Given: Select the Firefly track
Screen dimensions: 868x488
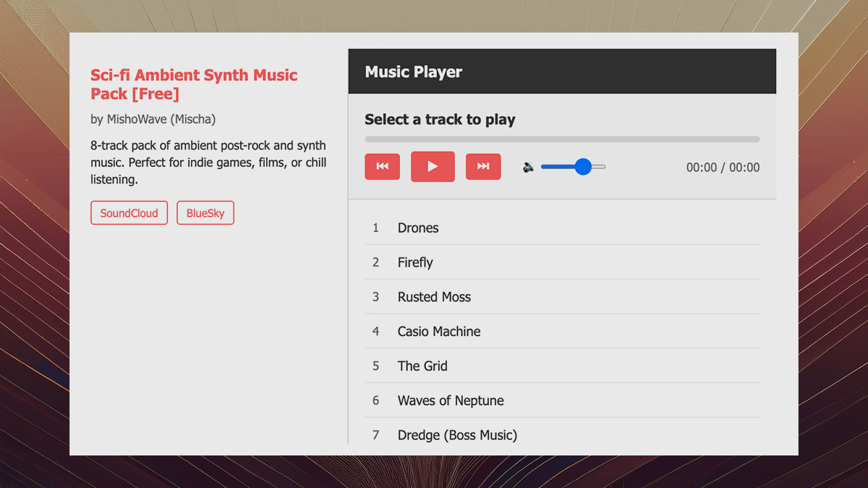Looking at the screenshot, I should point(415,262).
